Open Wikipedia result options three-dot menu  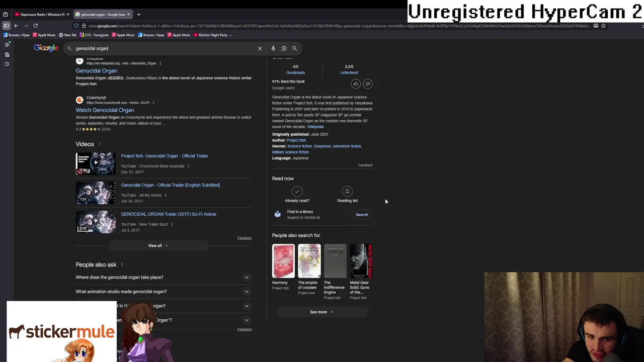point(160,63)
